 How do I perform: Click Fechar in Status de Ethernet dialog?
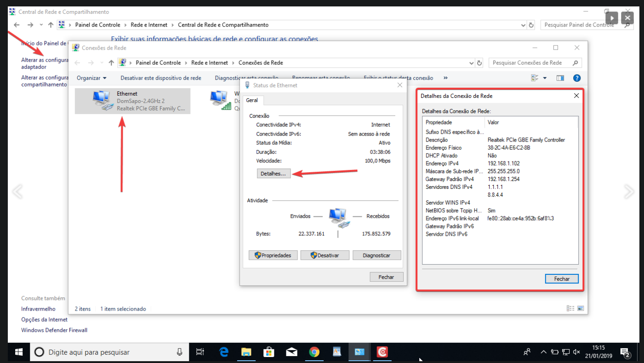coord(387,277)
